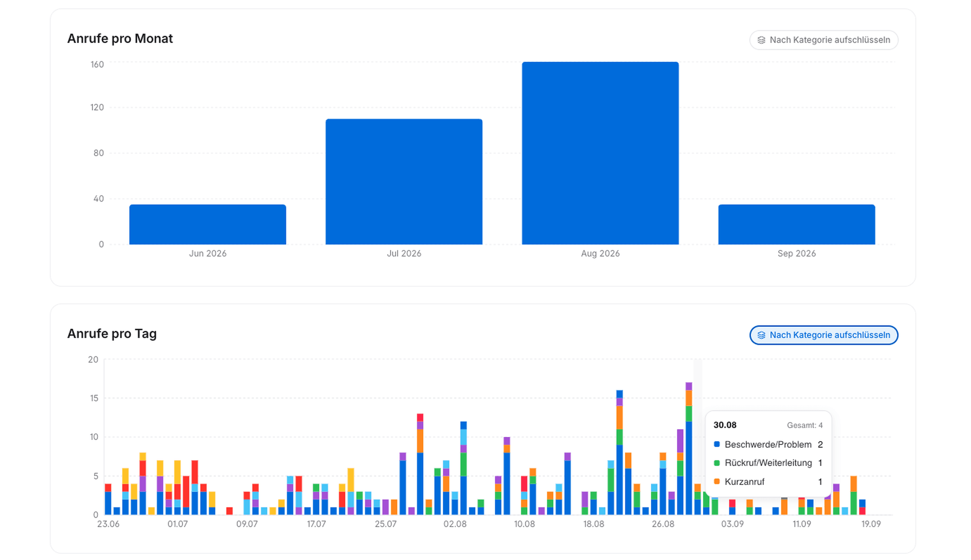Viewport: 971px width, 560px height.
Task: Click the Jun 2026 monthly bar
Action: (x=207, y=224)
